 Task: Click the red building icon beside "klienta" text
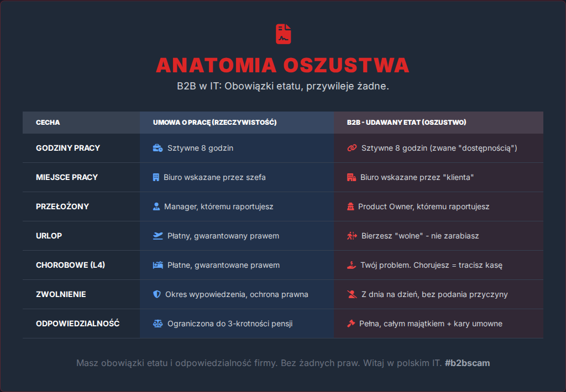[x=351, y=177]
